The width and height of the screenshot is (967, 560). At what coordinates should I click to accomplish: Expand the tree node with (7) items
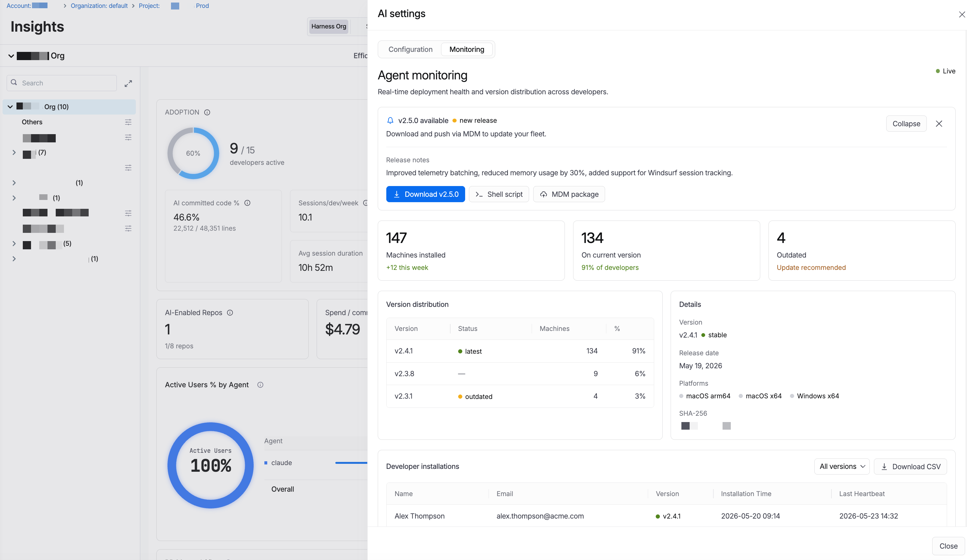click(14, 152)
